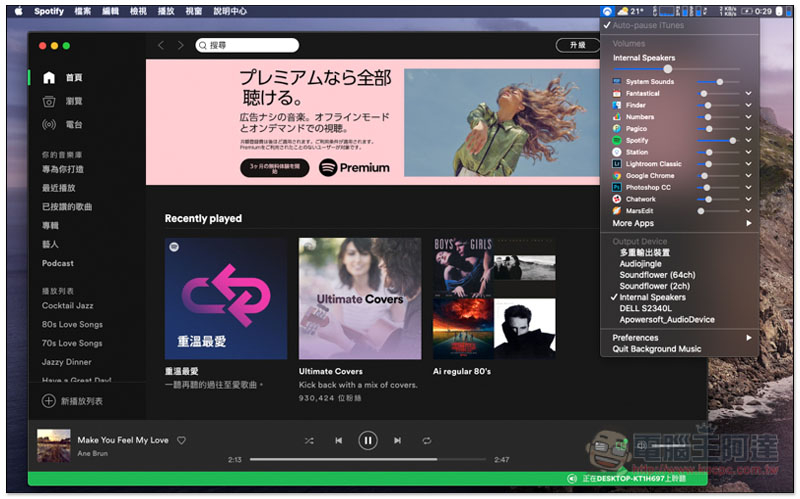Open the Browse sidebar icon
The height and width of the screenshot is (499, 800).
click(x=49, y=101)
